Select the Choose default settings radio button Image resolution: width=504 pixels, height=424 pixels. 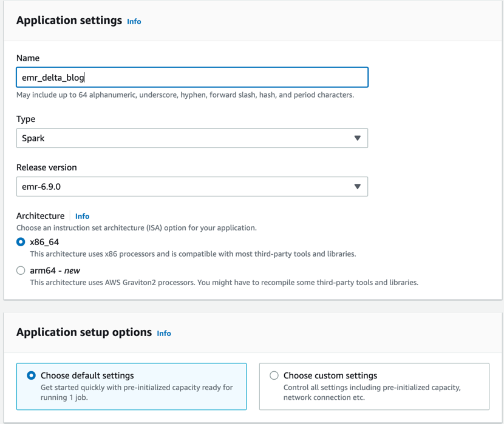[32, 375]
